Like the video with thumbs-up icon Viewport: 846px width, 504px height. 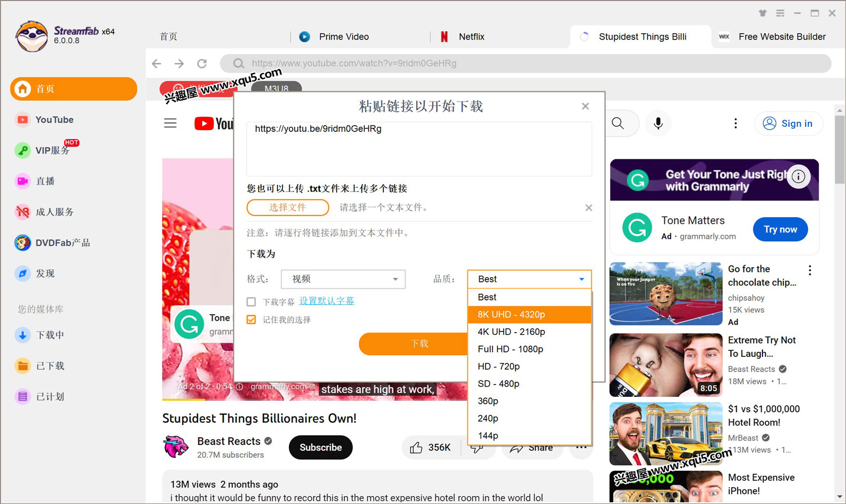[x=416, y=448]
